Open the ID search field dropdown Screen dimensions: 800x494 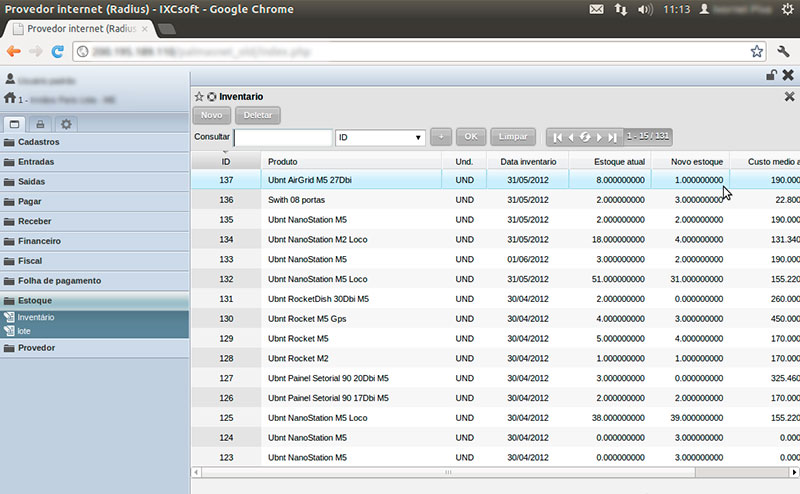click(380, 137)
